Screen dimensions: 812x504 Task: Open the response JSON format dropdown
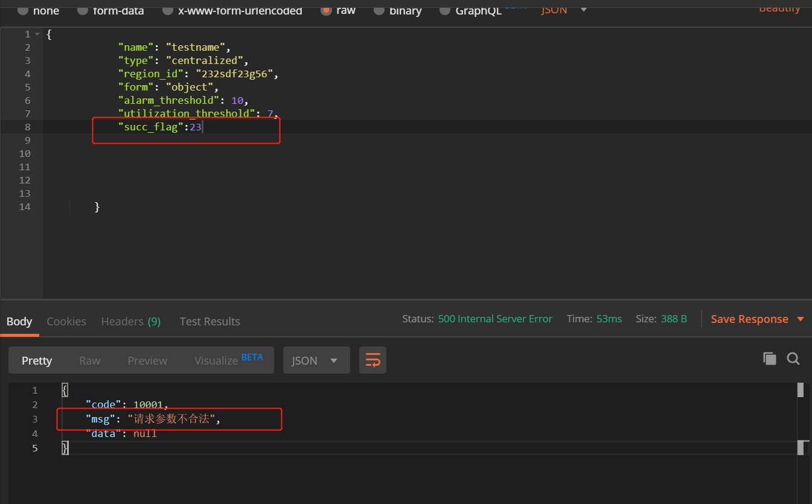click(316, 360)
